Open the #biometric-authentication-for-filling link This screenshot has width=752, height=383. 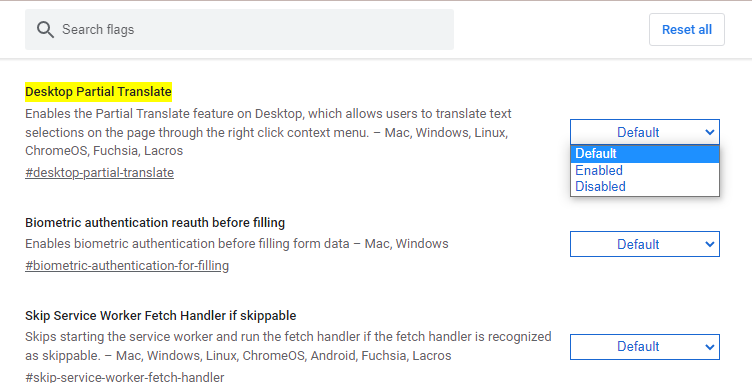(127, 266)
